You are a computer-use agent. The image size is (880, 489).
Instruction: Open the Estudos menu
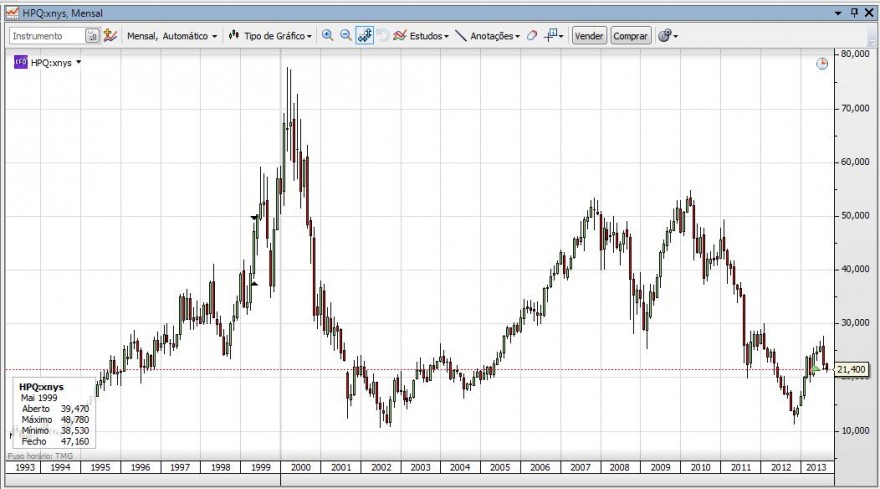pos(421,36)
